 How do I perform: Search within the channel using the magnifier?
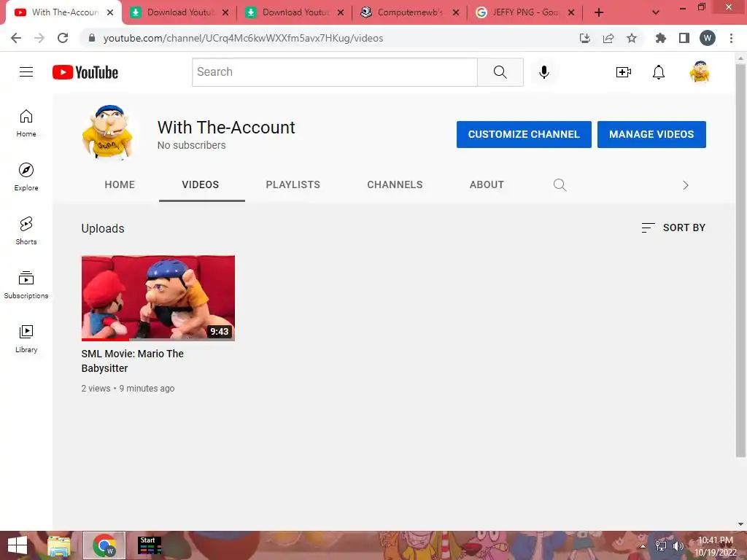tap(560, 184)
